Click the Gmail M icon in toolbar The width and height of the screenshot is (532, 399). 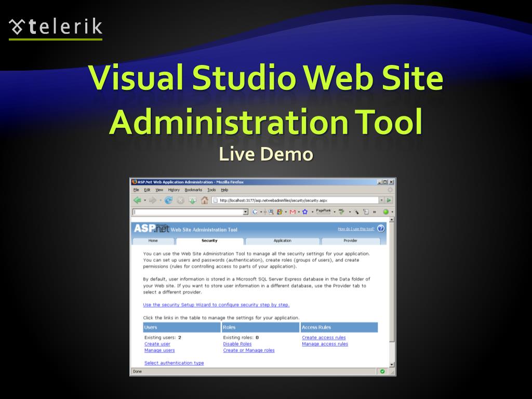click(x=292, y=212)
